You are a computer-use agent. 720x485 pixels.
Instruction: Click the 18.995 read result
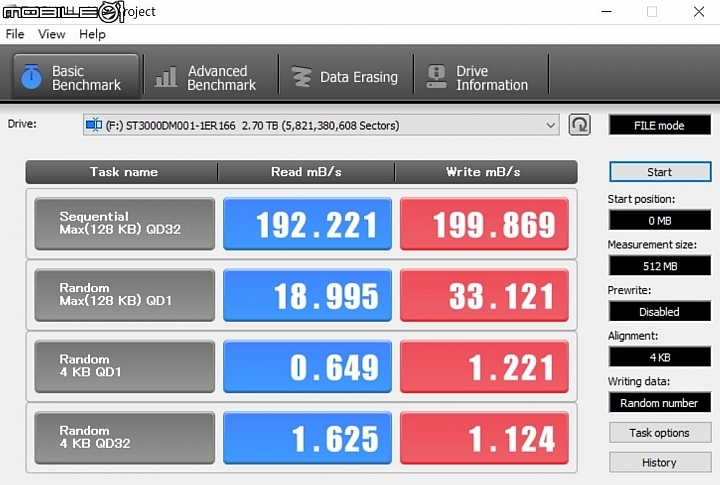[x=307, y=295]
